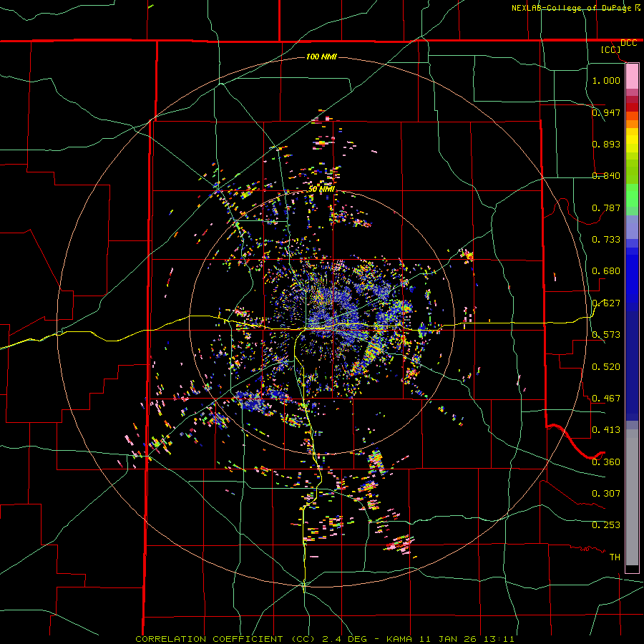Viewport: 644px width, 644px height.
Task: Select the 0.893 legend value
Action: click(x=606, y=144)
